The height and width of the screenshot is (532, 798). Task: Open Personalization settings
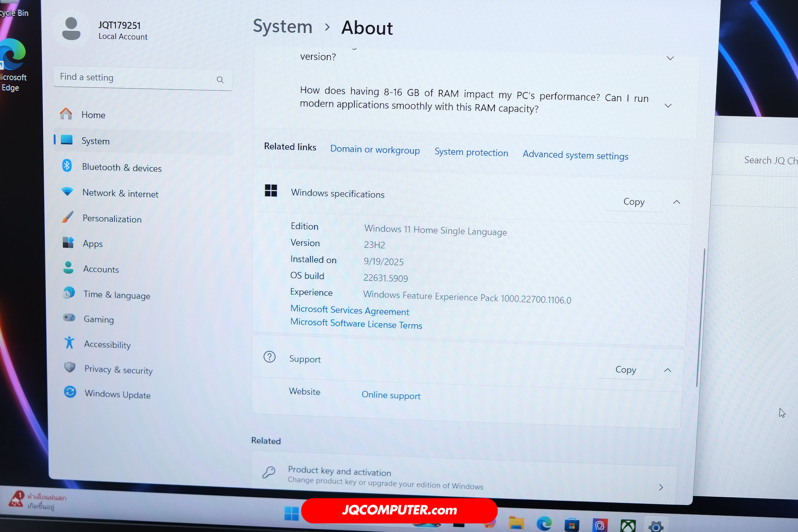point(112,219)
